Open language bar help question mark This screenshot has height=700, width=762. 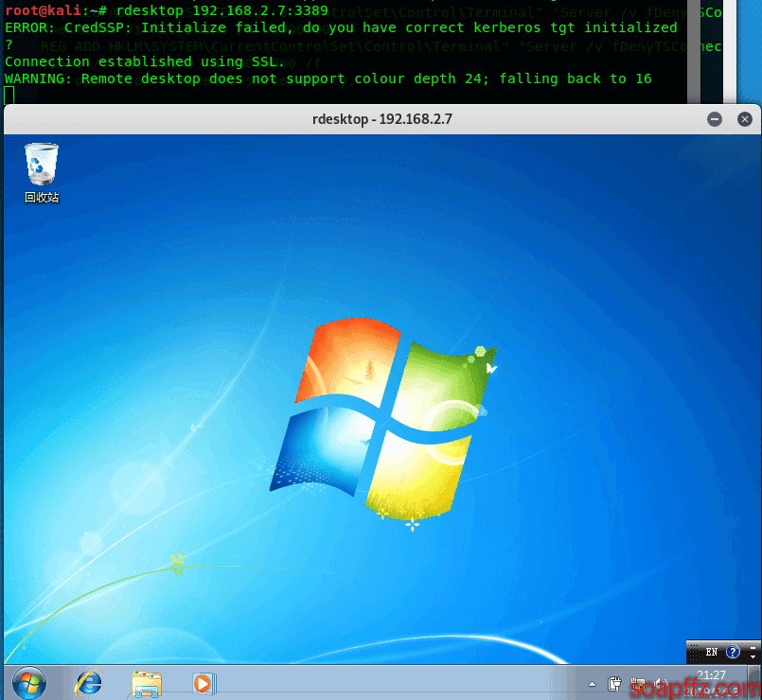733,652
